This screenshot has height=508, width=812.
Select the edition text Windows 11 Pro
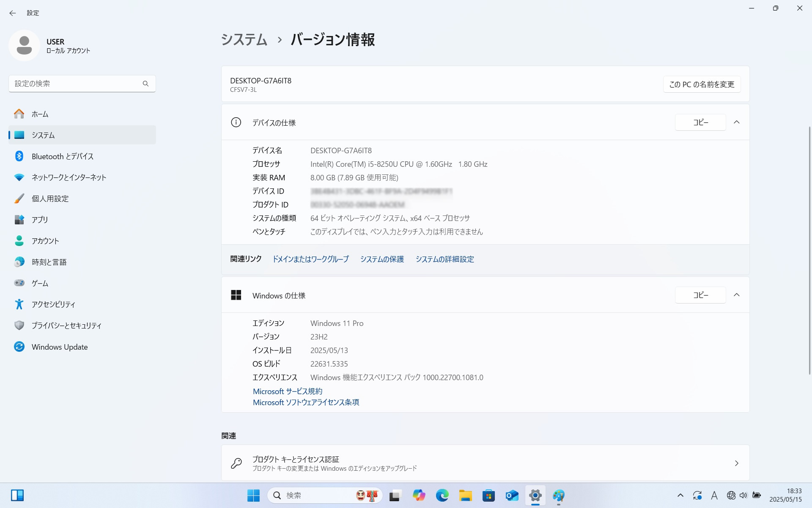[x=337, y=323]
